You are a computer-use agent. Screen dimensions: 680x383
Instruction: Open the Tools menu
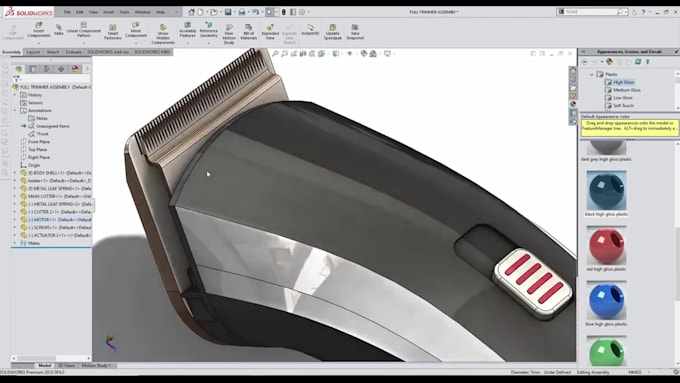click(124, 12)
